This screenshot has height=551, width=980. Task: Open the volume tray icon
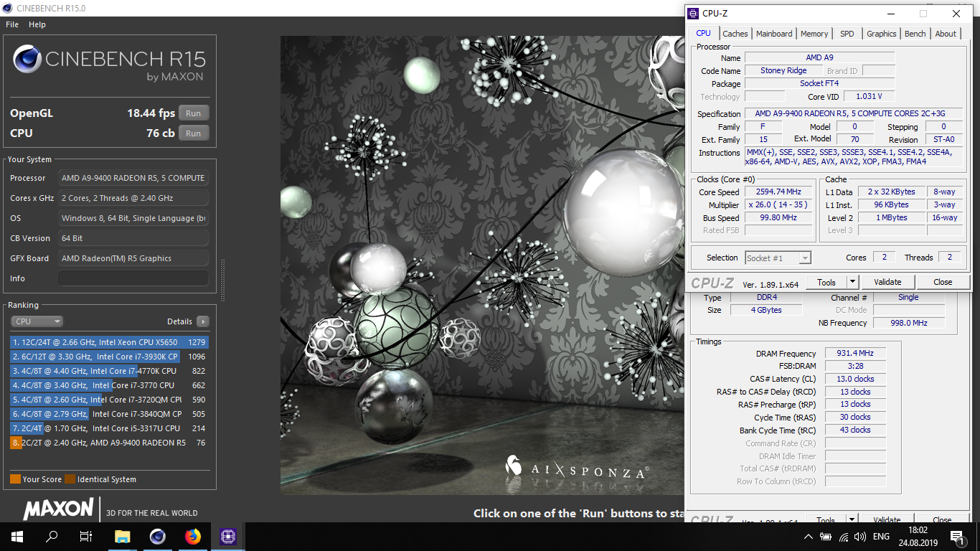click(859, 537)
